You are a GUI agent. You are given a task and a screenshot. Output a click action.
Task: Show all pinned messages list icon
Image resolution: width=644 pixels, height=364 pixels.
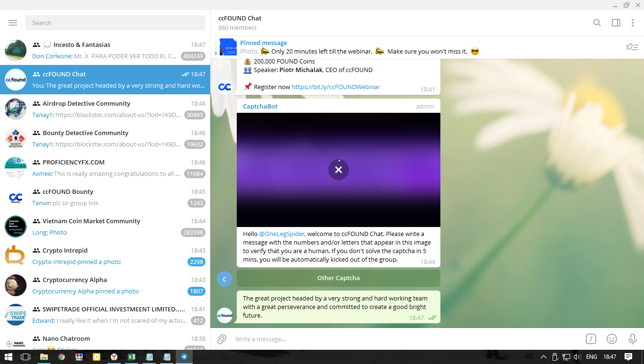click(x=632, y=47)
